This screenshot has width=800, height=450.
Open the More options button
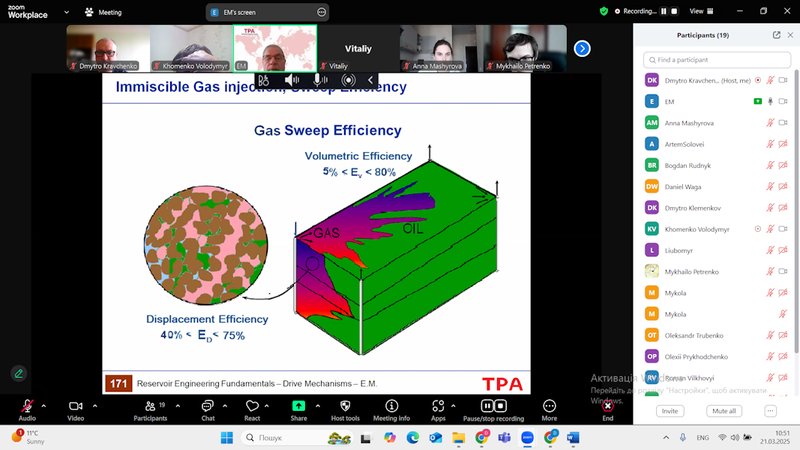(549, 410)
